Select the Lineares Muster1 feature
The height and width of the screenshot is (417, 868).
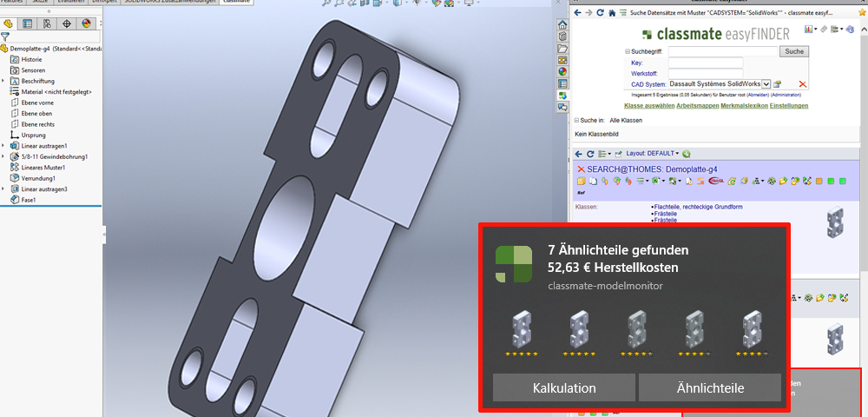pyautogui.click(x=37, y=168)
